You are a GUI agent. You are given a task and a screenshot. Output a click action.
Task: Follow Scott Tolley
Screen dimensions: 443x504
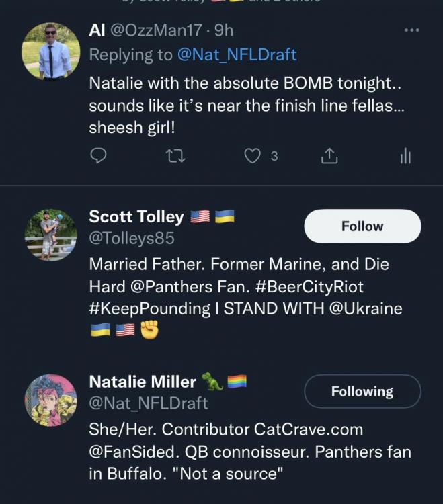point(362,226)
